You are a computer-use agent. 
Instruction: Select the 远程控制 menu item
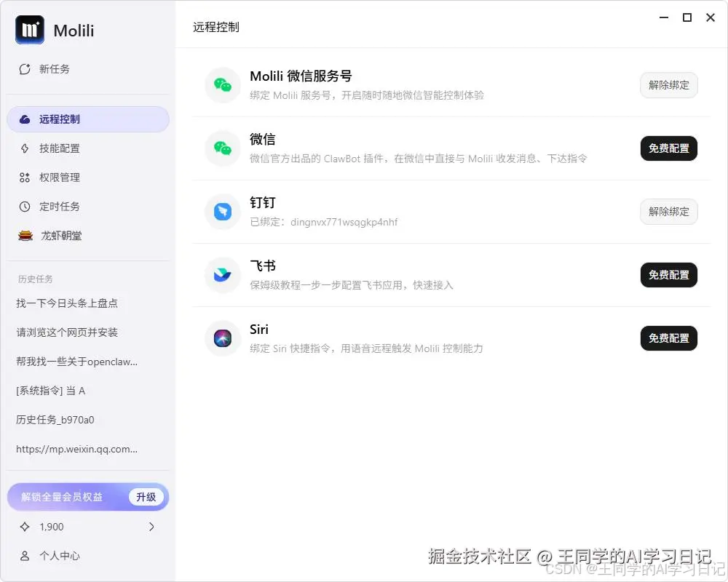point(88,119)
